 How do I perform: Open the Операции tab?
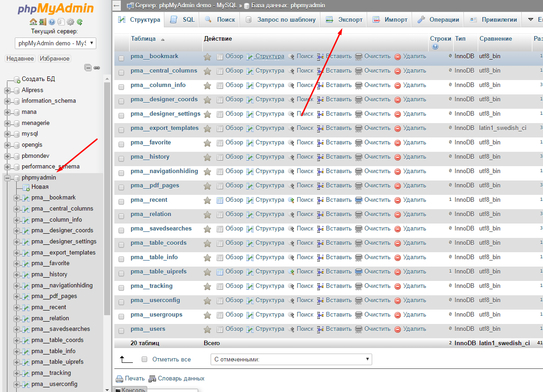tap(438, 20)
